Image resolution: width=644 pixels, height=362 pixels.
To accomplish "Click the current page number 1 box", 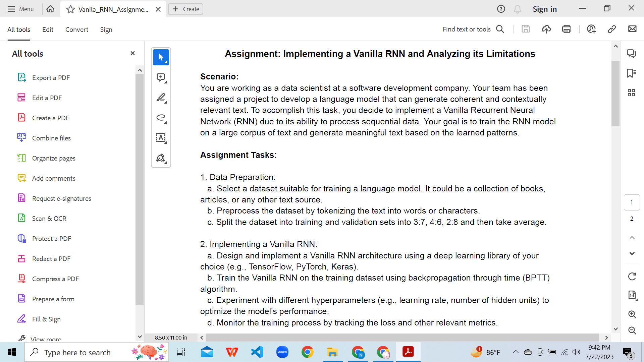I will click(x=632, y=202).
